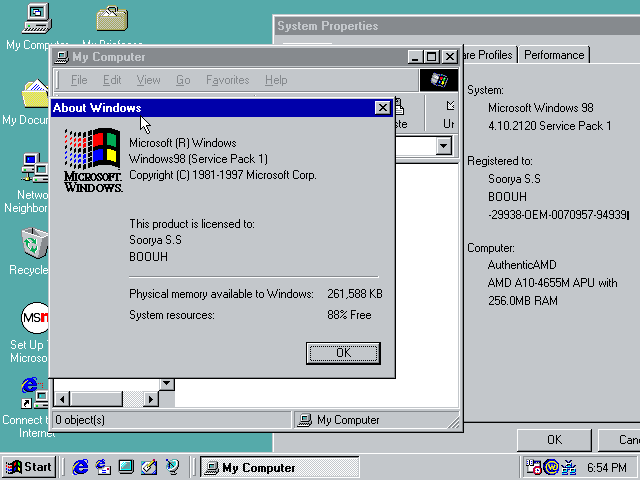
Task: Click the My Computer status bar zone icon
Action: pos(304,420)
